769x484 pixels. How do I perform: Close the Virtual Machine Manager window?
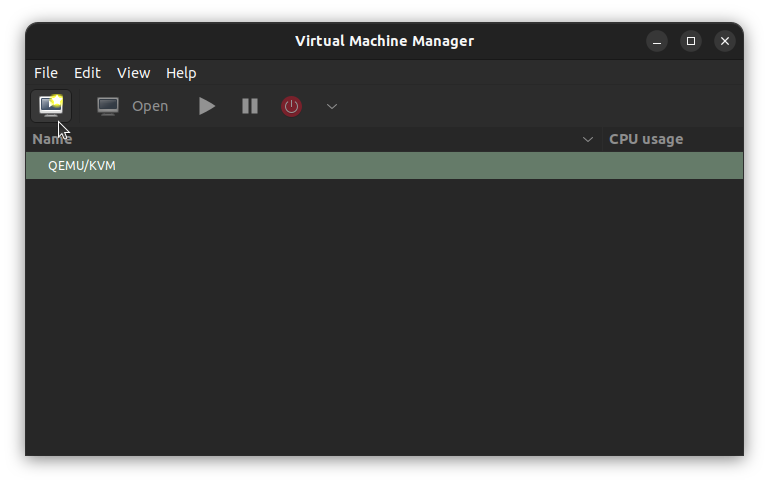tap(725, 41)
